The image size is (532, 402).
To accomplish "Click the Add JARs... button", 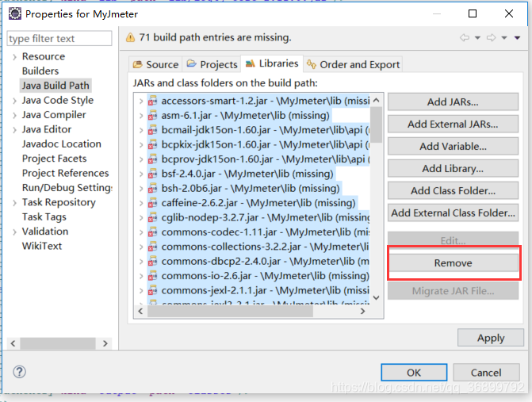I will point(453,101).
